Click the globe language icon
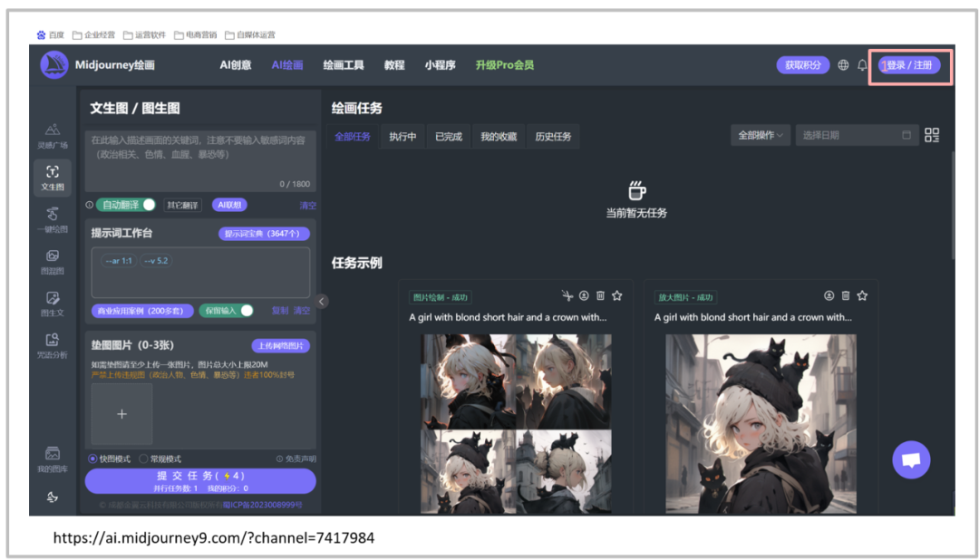Image resolution: width=979 pixels, height=560 pixels. (843, 65)
